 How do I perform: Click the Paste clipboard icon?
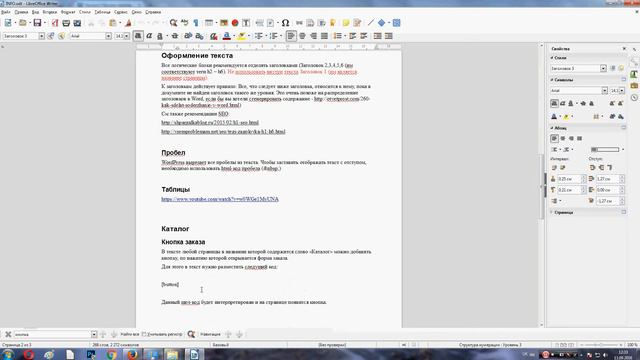tap(113, 23)
